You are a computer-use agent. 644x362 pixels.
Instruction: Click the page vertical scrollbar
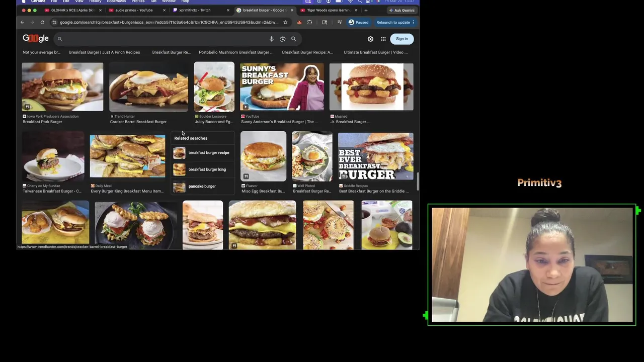[x=418, y=182]
